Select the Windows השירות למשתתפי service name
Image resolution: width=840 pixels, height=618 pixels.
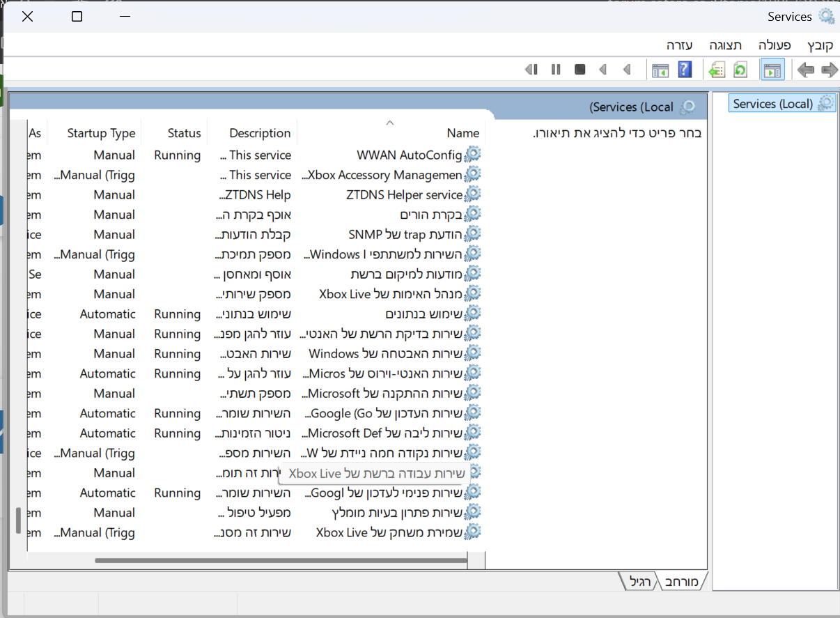[383, 254]
